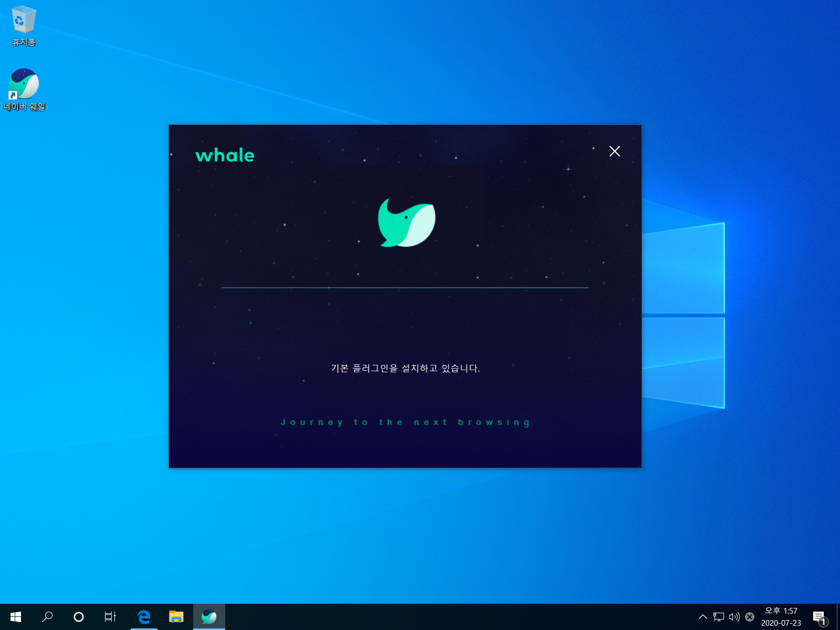Open Task View on the taskbar

110,617
